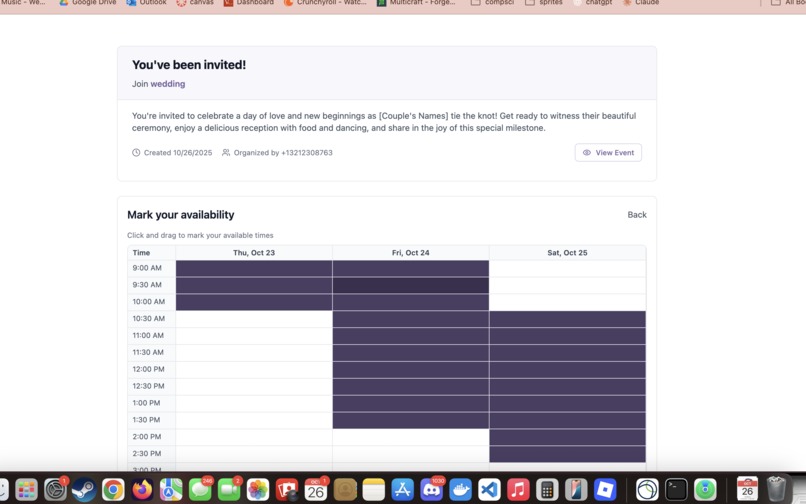Launch Photo Booth from the dock

287,489
